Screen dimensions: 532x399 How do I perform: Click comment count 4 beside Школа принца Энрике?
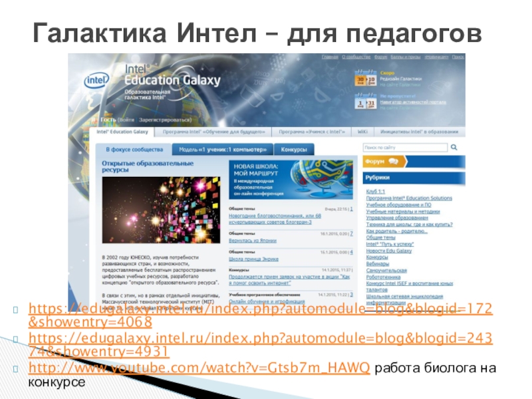351,252
